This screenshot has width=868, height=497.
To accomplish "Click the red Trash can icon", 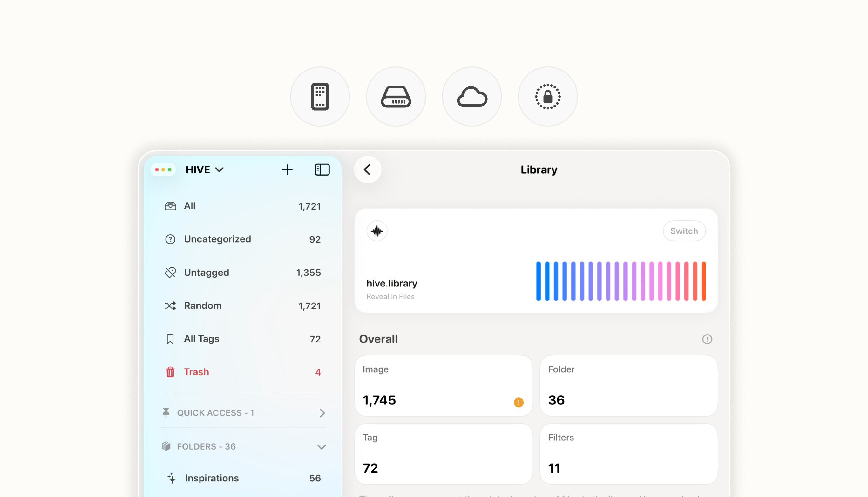I will [170, 372].
